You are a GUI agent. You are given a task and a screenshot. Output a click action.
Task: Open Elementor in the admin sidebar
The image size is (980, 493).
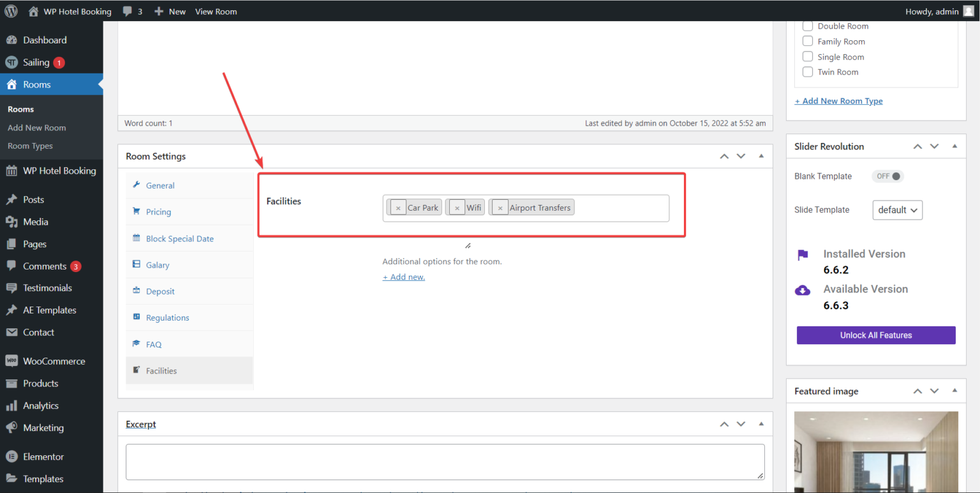click(43, 457)
